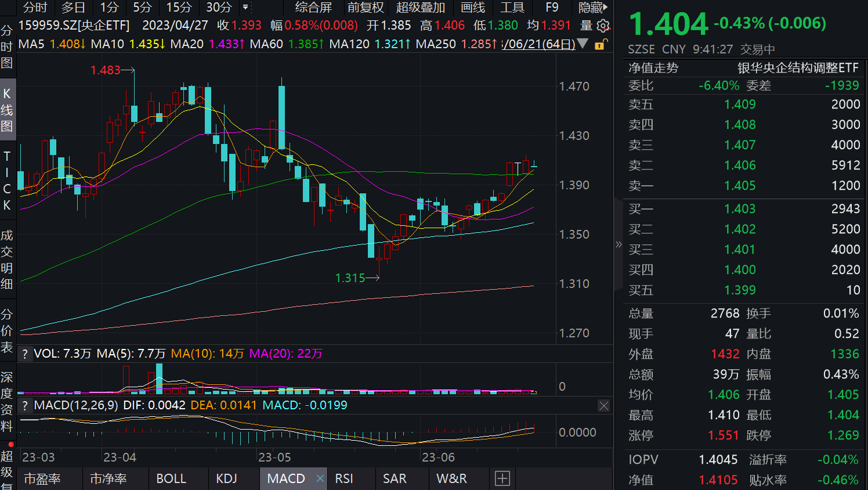This screenshot has height=490, width=868.
Task: Expand more time period options arrow
Action: point(245,8)
